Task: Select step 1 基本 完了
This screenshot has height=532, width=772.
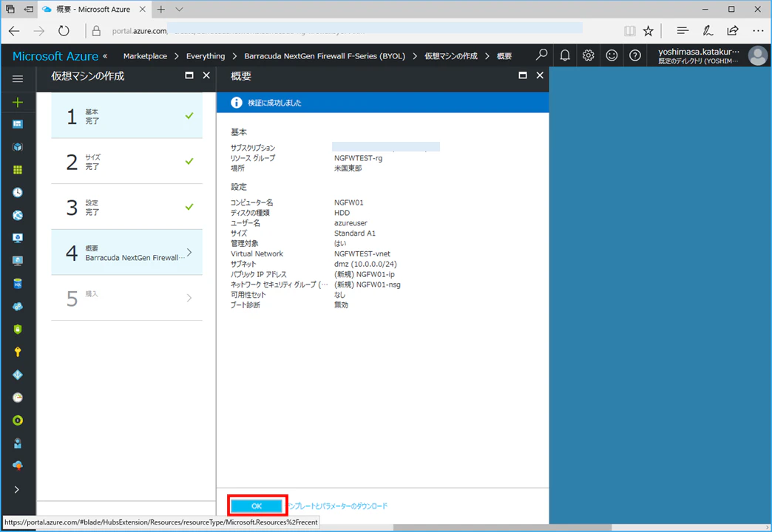Action: coord(126,116)
